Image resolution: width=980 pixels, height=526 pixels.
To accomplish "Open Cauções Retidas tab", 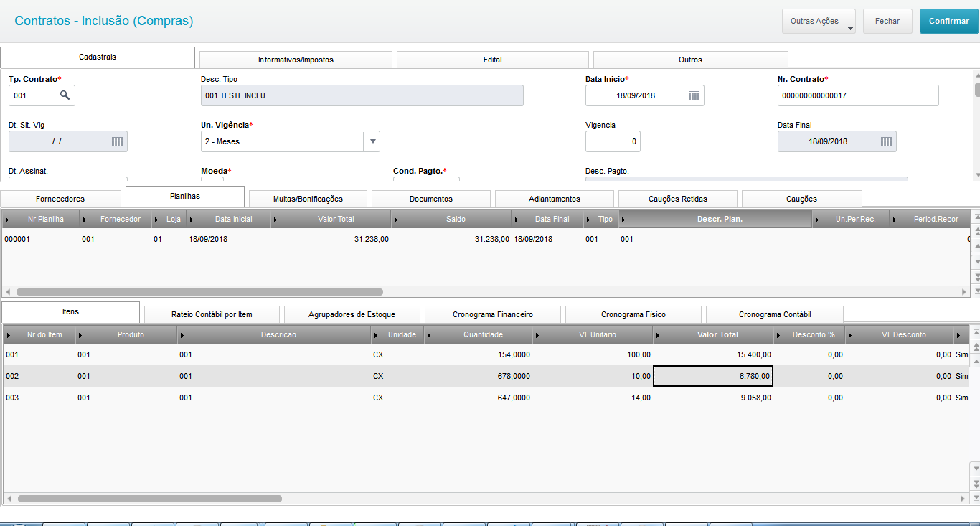I will pos(678,199).
